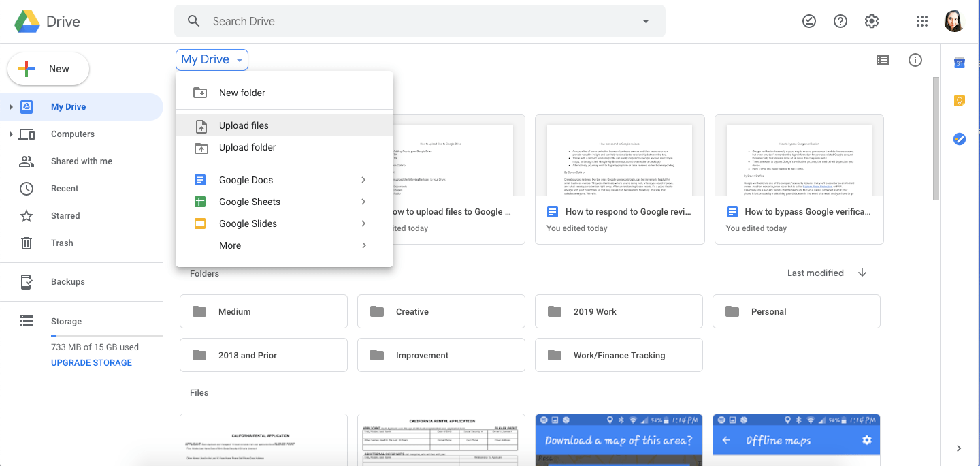
Task: Open the 2018 and Prior folder
Action: [x=263, y=355]
